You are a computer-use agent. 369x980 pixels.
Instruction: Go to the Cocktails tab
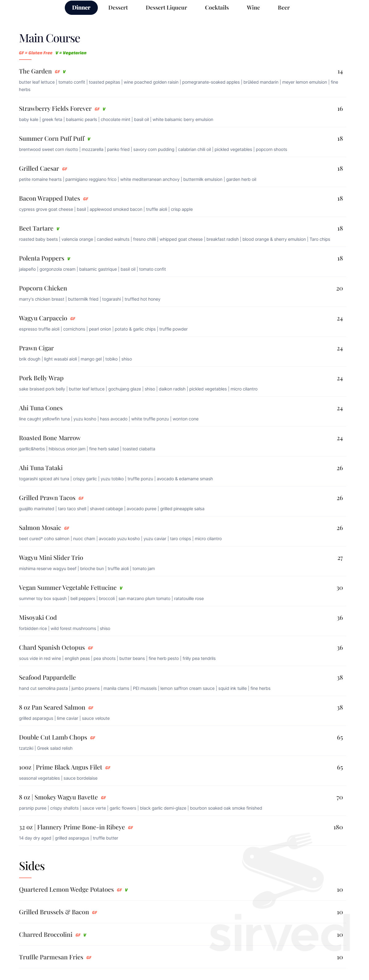click(217, 8)
